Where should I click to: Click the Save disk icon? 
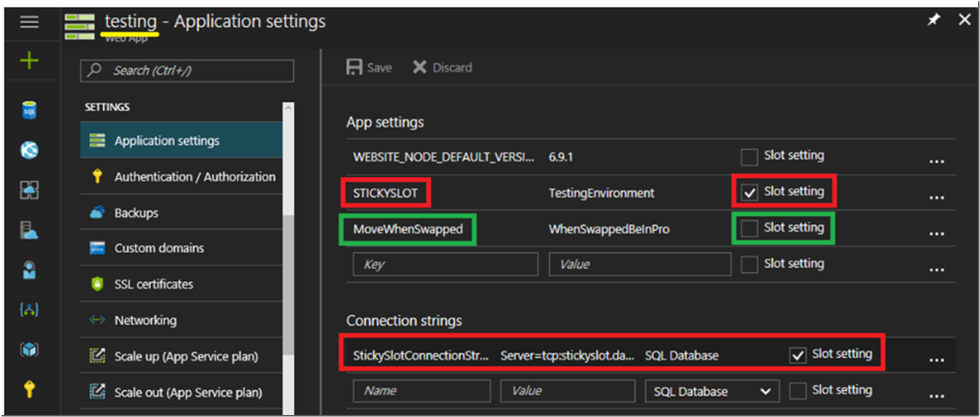click(354, 68)
